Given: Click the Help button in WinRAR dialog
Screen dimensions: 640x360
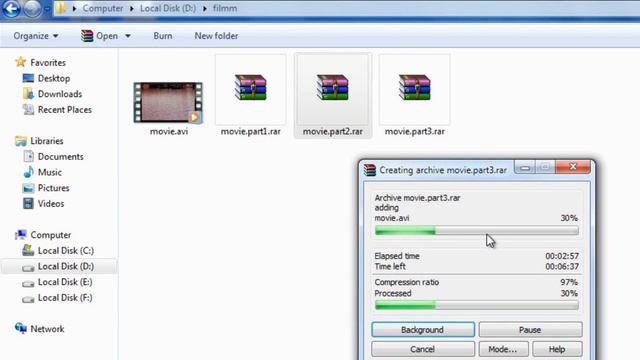Looking at the screenshot, I should (x=557, y=349).
